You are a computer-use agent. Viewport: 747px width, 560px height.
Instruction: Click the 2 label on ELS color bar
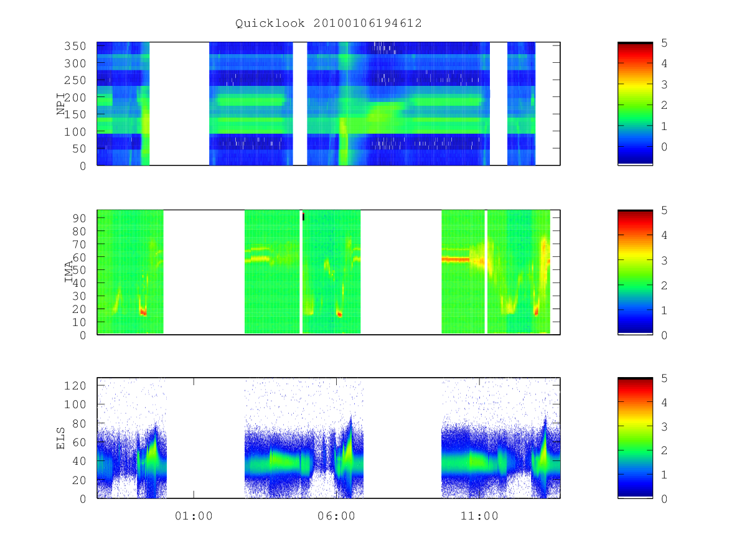[664, 450]
